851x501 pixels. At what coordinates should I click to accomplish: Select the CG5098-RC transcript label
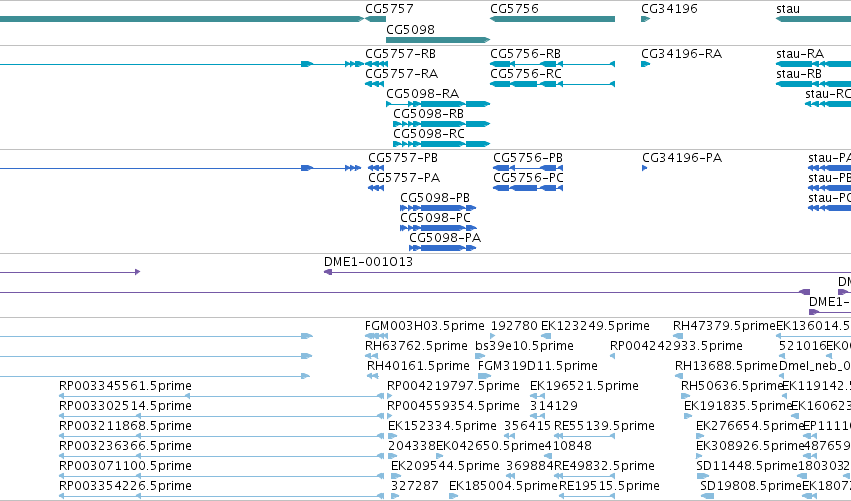pyautogui.click(x=429, y=134)
